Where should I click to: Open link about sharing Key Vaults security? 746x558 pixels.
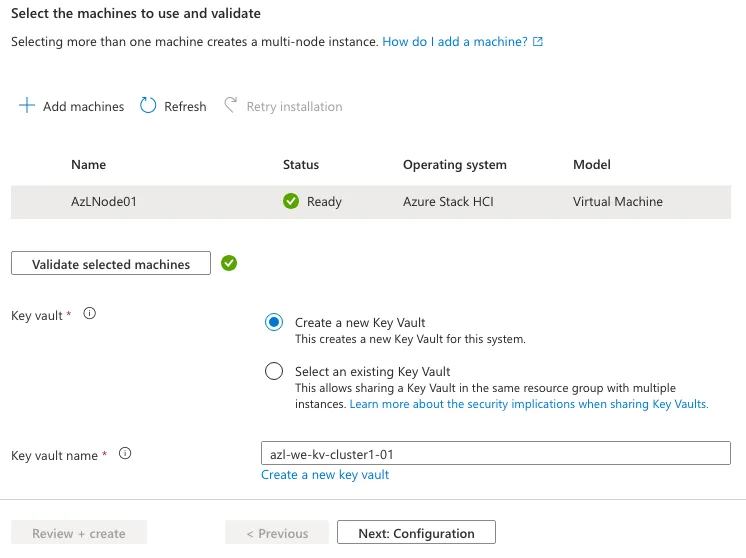pyautogui.click(x=528, y=404)
